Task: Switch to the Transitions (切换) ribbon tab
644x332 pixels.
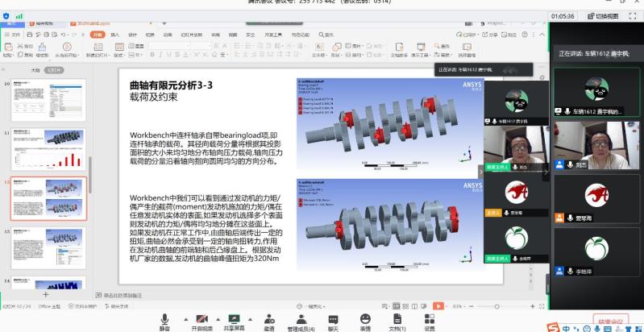Action: pos(150,35)
